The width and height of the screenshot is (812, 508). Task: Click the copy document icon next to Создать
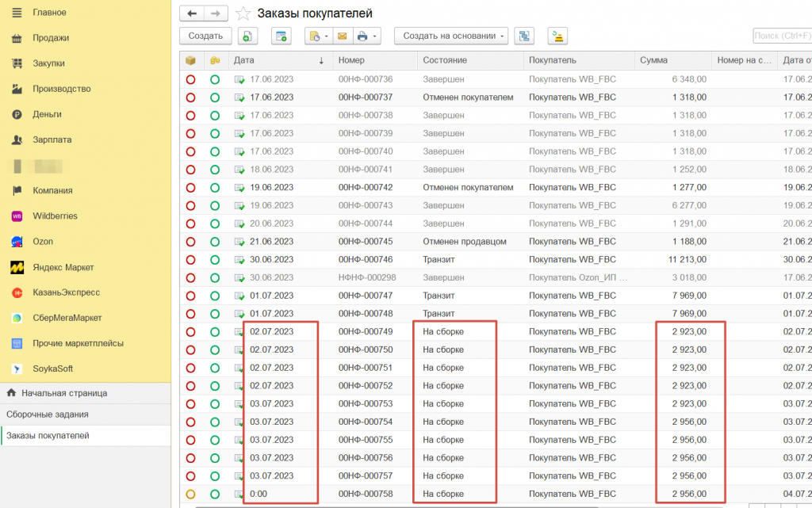click(247, 36)
